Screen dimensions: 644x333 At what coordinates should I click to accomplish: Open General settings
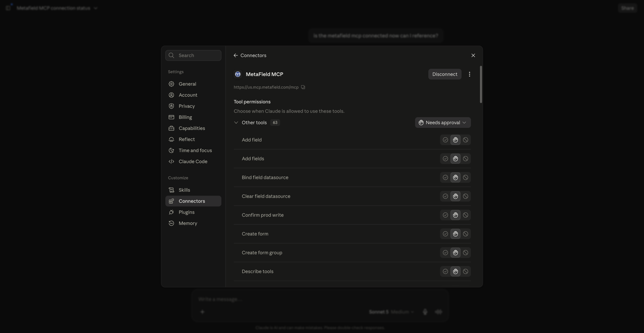tap(193, 84)
